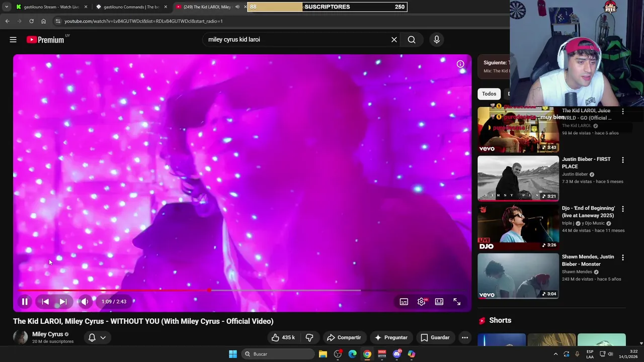Open the Miley Cyrus channel avatar
The image size is (644, 362).
point(21,337)
